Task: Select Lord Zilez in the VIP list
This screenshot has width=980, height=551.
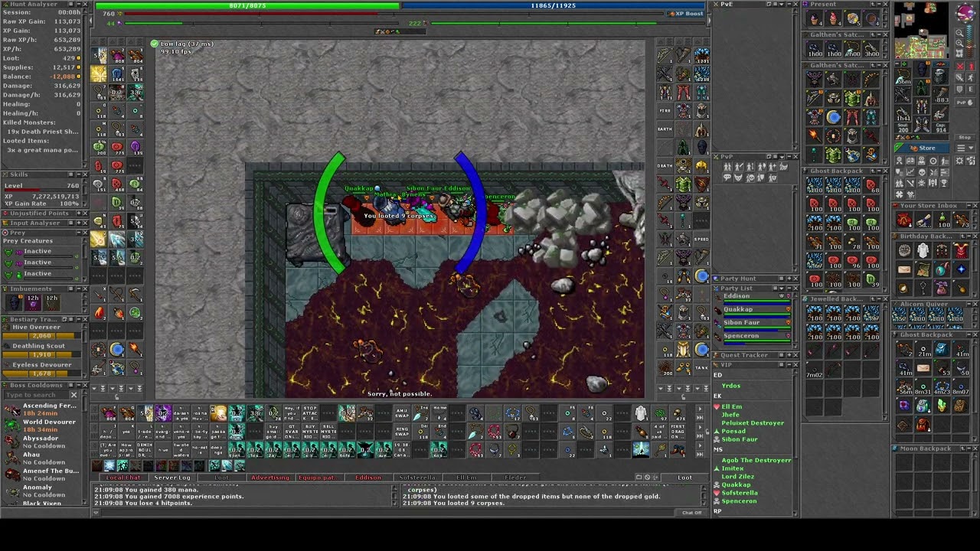Action: (737, 477)
